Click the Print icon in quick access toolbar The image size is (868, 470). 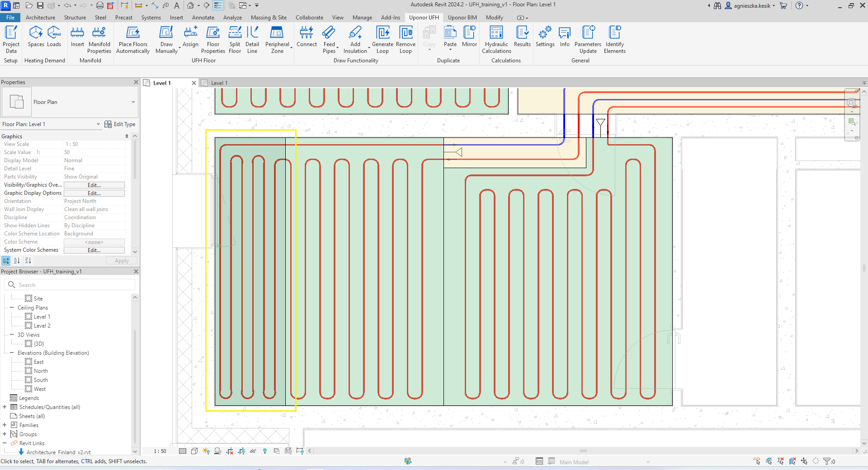point(100,5)
